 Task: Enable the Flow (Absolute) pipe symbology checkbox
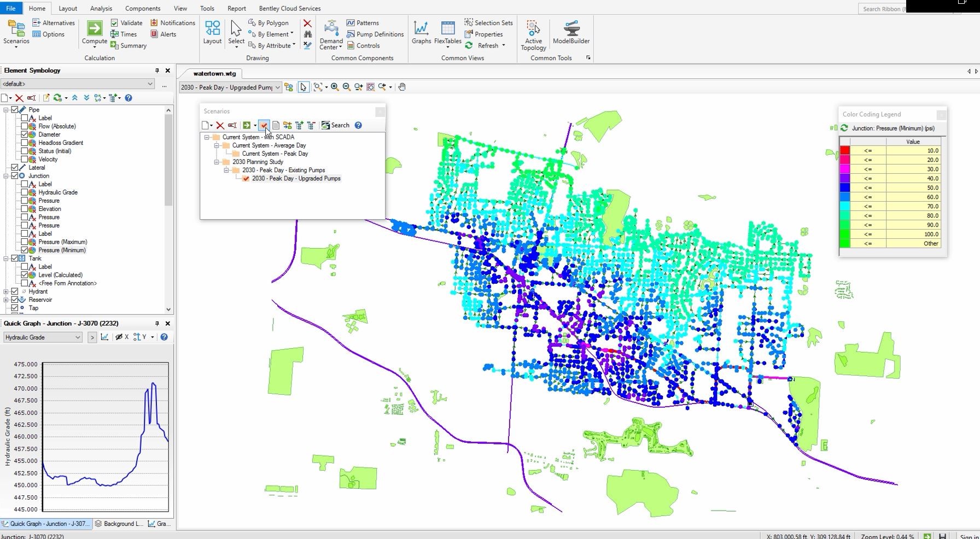coord(25,126)
